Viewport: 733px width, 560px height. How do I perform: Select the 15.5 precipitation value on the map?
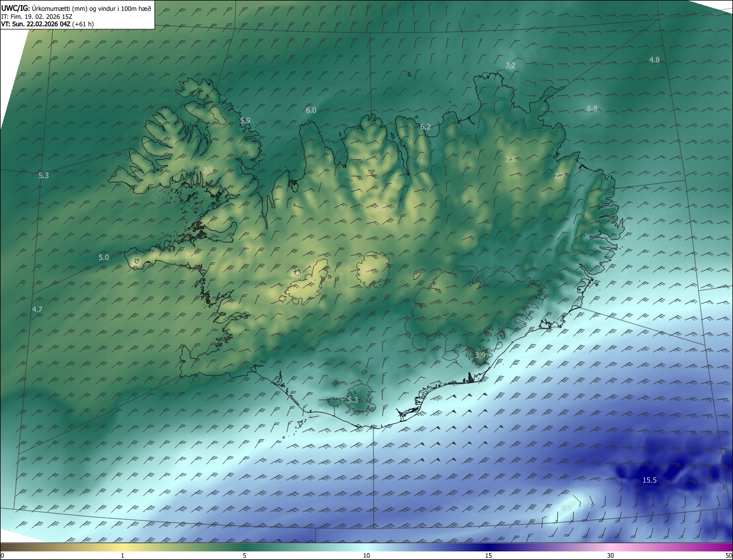(x=649, y=480)
